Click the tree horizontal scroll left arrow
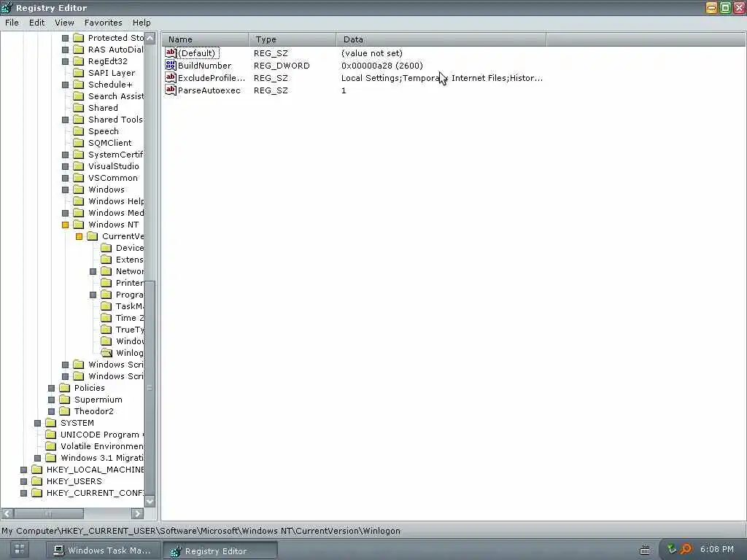Viewport: 747px width, 560px height. click(7, 513)
